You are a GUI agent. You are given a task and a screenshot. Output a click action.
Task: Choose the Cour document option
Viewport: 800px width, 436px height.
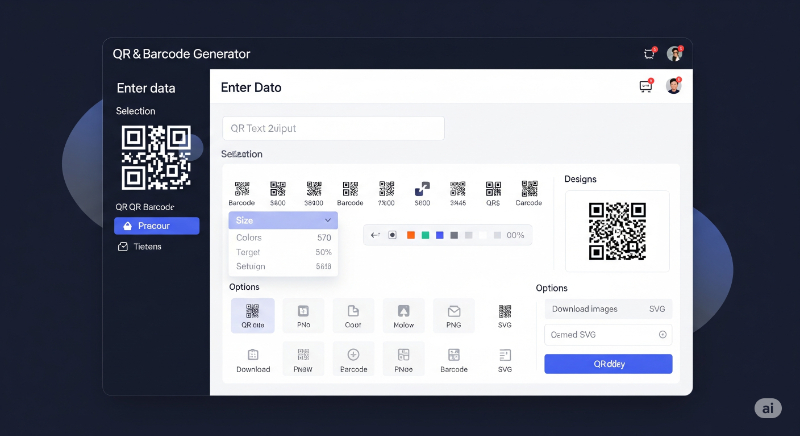(x=353, y=316)
